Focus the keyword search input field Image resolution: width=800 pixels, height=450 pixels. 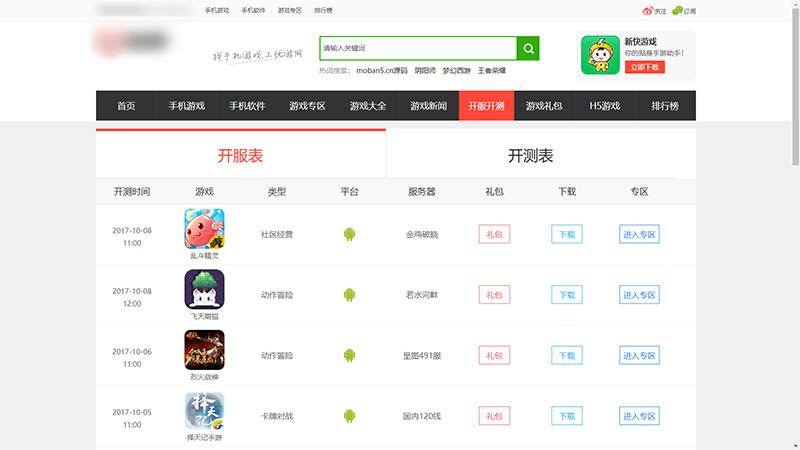click(x=418, y=48)
